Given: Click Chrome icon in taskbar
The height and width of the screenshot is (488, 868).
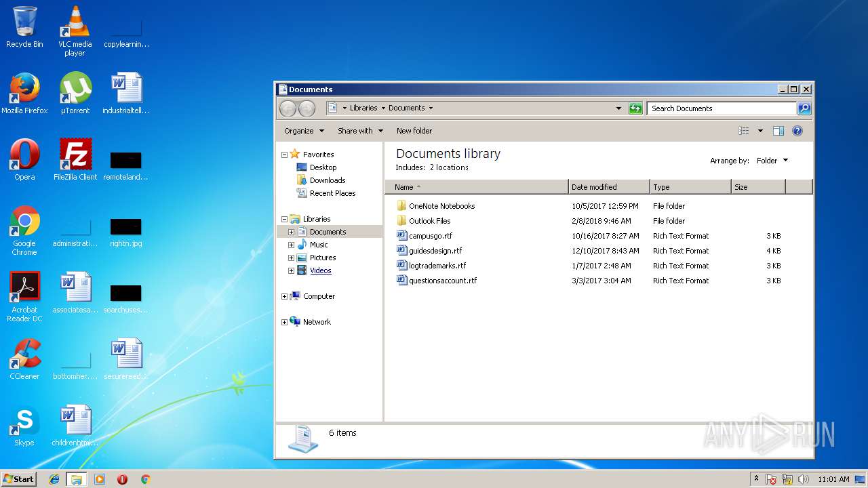Looking at the screenshot, I should [x=145, y=479].
